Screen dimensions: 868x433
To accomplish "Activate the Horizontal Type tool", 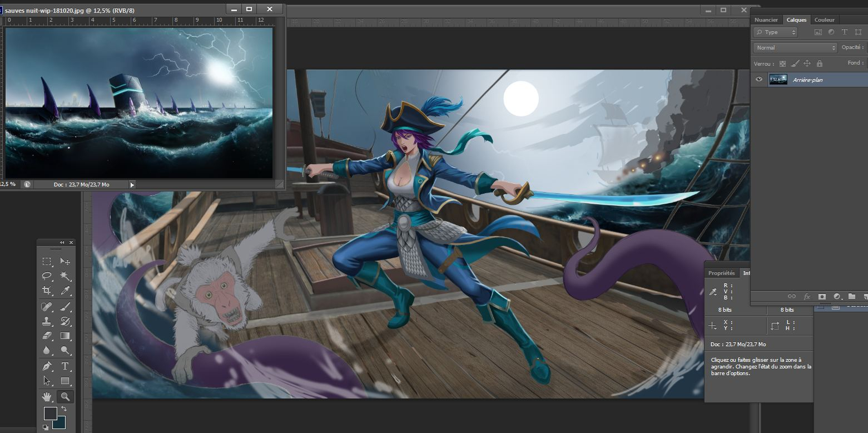I will click(x=65, y=366).
